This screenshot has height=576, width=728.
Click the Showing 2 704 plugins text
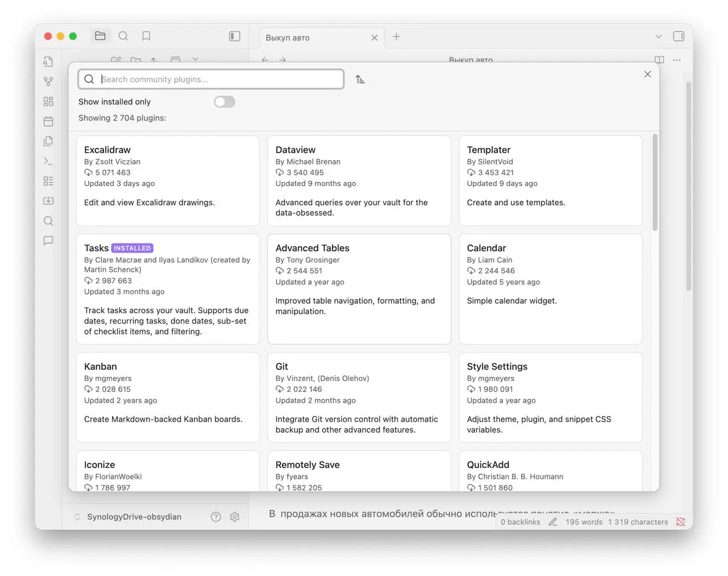tap(122, 118)
